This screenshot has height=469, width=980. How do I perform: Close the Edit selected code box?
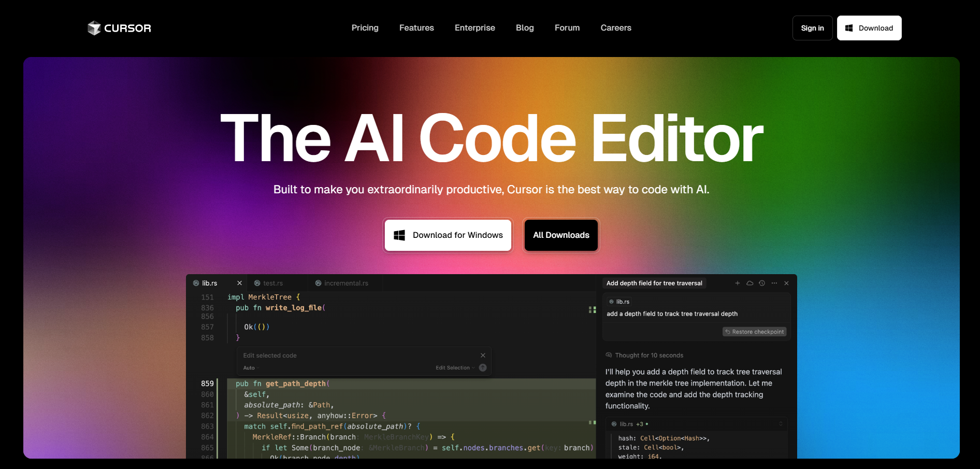pyautogui.click(x=483, y=355)
